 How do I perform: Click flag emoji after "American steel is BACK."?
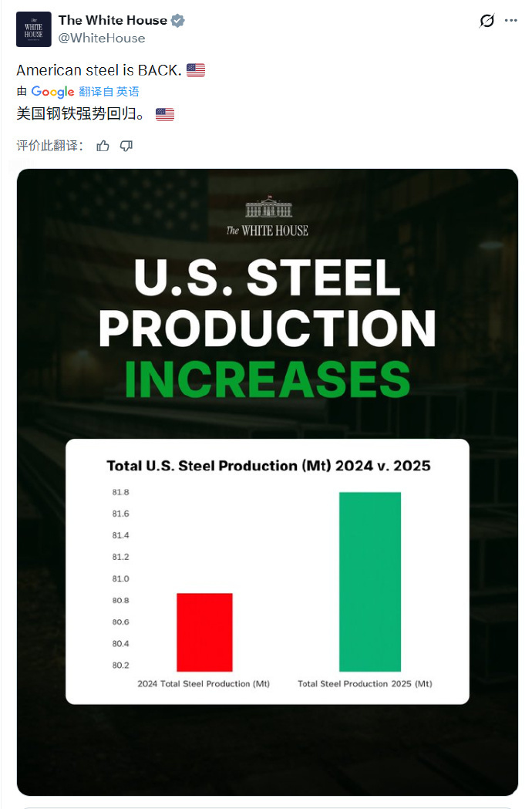(196, 70)
